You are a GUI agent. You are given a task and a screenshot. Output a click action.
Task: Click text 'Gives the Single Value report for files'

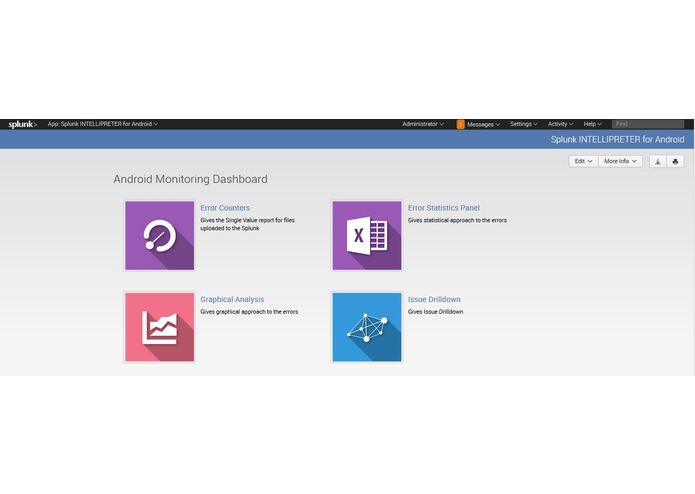point(247,220)
